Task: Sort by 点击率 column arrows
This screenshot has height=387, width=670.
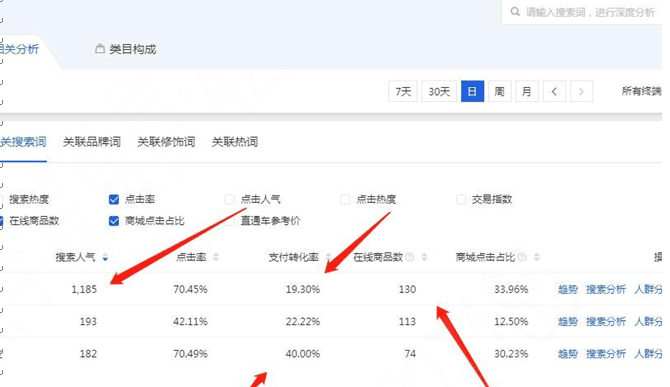Action: 216,257
